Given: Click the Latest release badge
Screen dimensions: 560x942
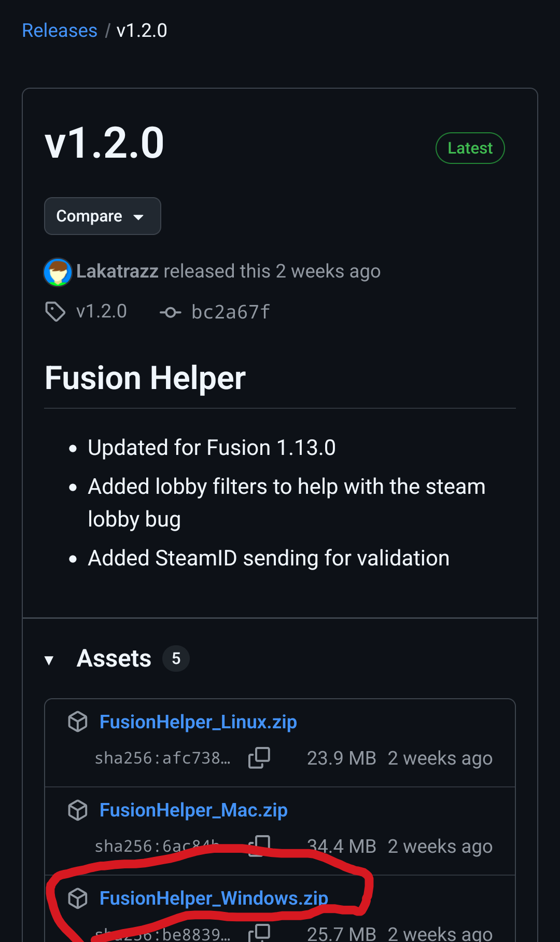Looking at the screenshot, I should 470,148.
